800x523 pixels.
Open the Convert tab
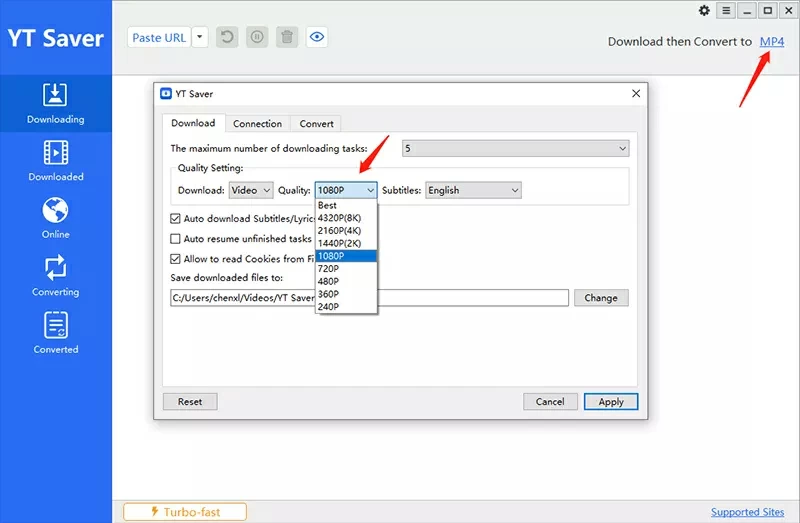[x=317, y=124]
